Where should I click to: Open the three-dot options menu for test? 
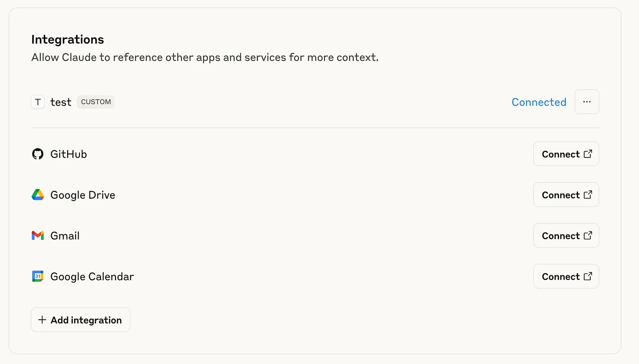pos(587,102)
